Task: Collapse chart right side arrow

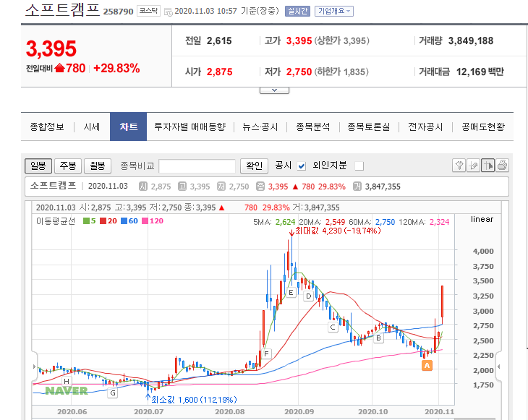Action: click(498, 367)
